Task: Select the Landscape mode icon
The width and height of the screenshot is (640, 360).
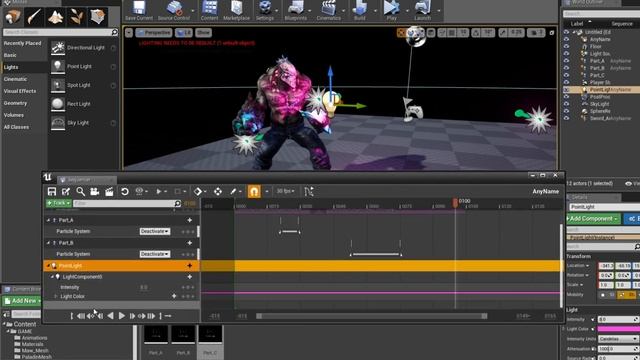Action: (x=55, y=17)
